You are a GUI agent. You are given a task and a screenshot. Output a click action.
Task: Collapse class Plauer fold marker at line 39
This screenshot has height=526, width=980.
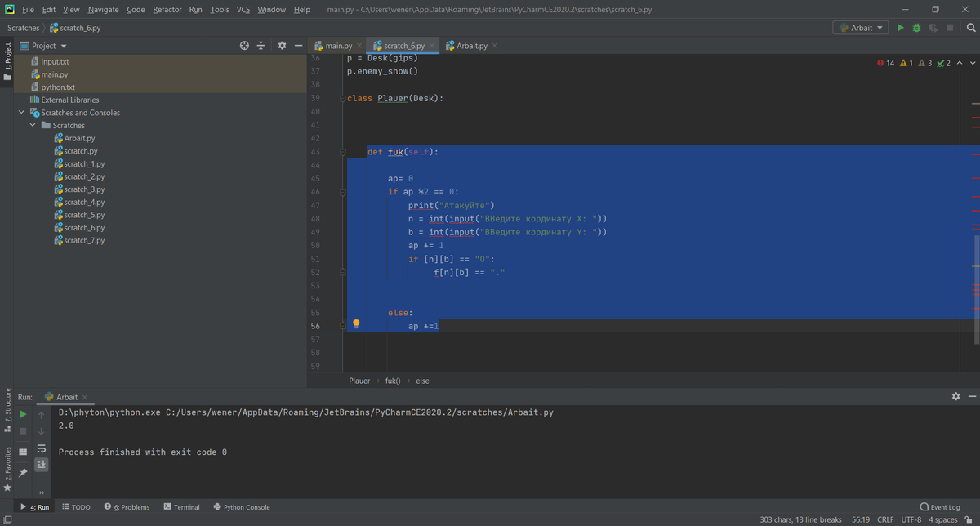344,98
